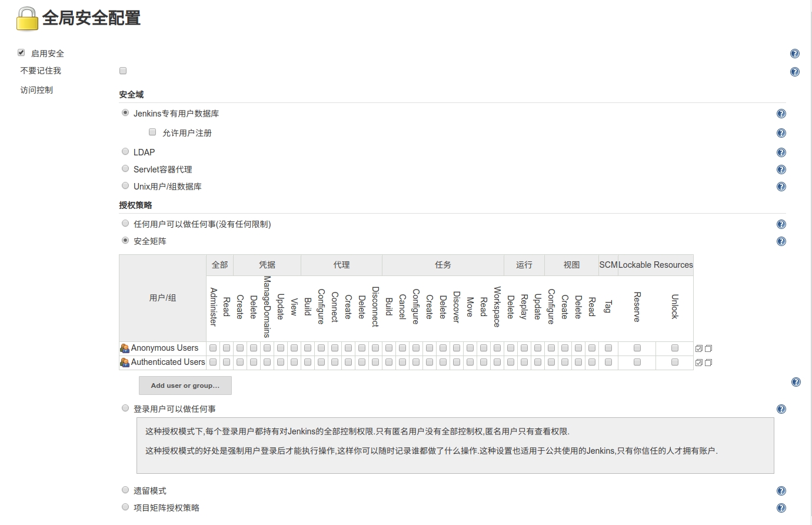Click the 授权策略 section heading
Image resolution: width=812 pixels, height=525 pixels.
[135, 205]
